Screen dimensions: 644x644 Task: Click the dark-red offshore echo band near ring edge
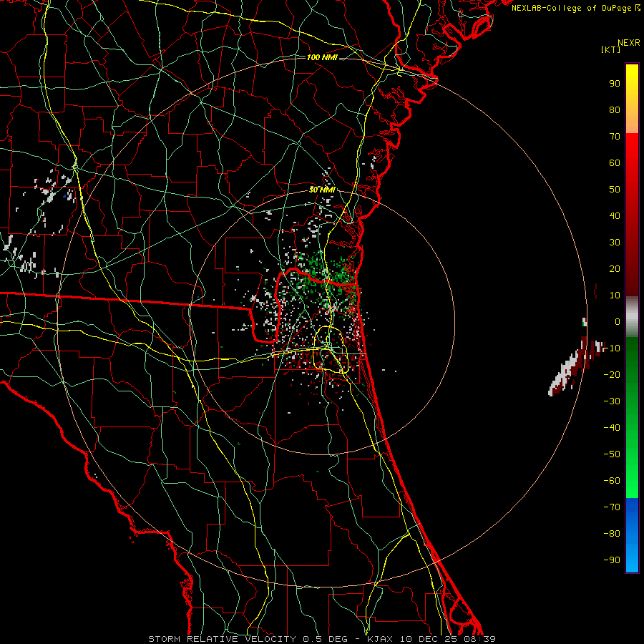pos(574,368)
